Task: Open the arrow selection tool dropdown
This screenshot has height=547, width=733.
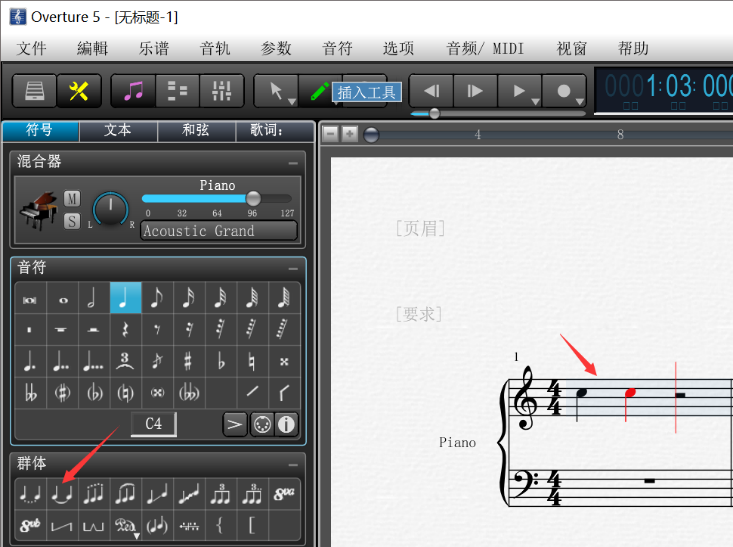Action: [x=292, y=101]
